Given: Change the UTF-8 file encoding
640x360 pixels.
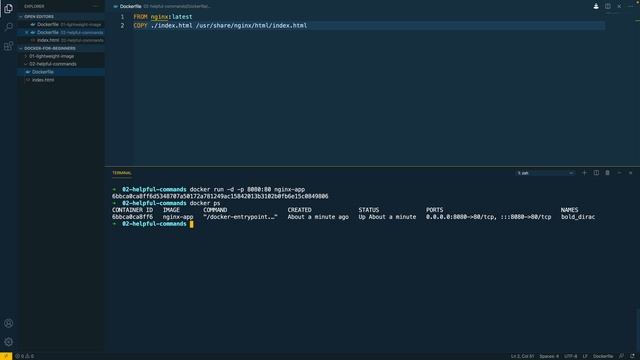Looking at the screenshot, I should click(571, 356).
